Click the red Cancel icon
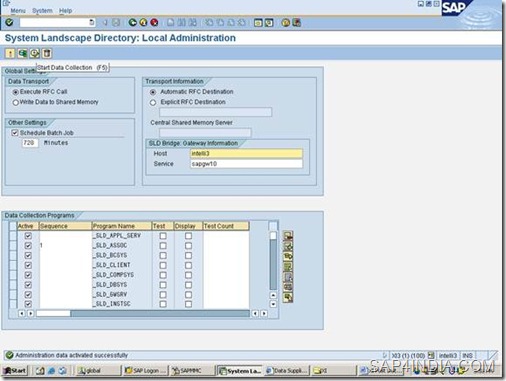 (x=154, y=23)
